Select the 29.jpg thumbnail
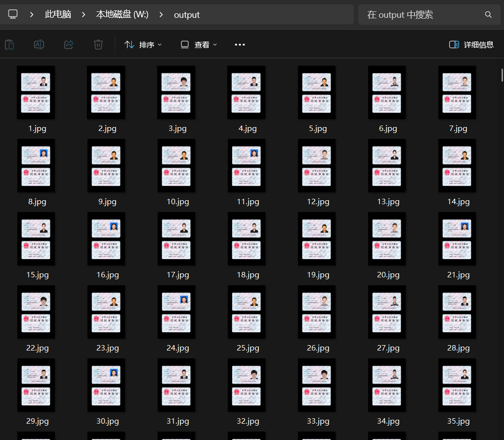Image resolution: width=504 pixels, height=440 pixels. (36, 385)
